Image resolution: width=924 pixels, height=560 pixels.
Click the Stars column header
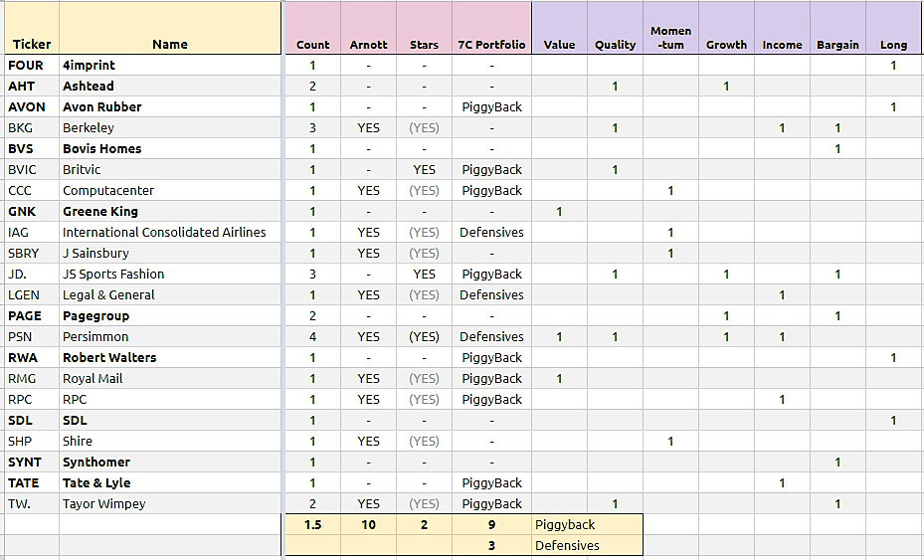pyautogui.click(x=424, y=28)
